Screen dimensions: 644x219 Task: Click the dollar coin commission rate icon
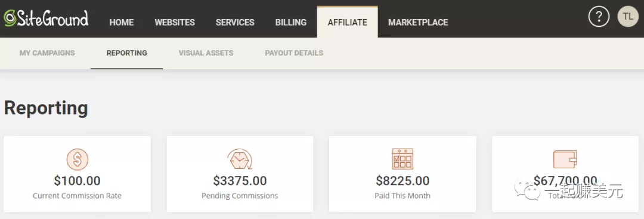(x=77, y=159)
